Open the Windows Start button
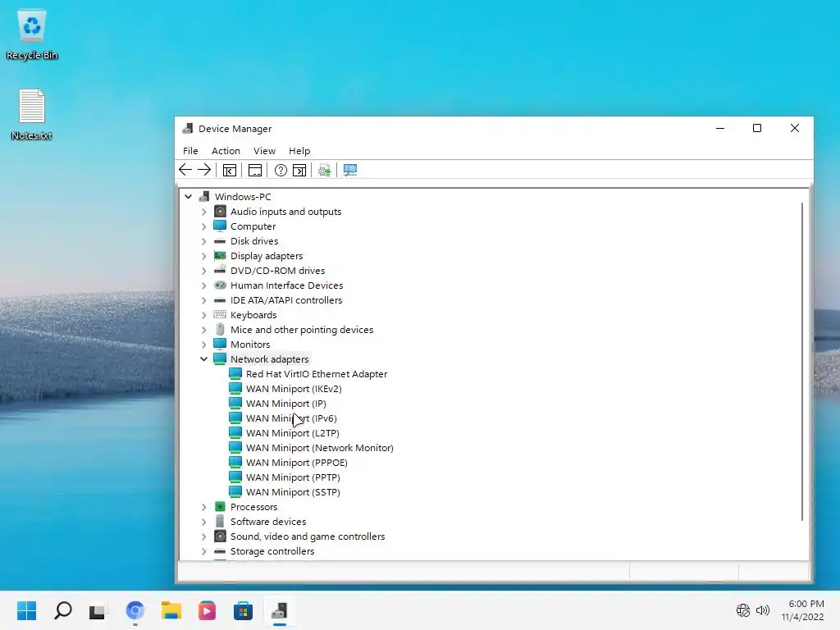 (x=27, y=610)
